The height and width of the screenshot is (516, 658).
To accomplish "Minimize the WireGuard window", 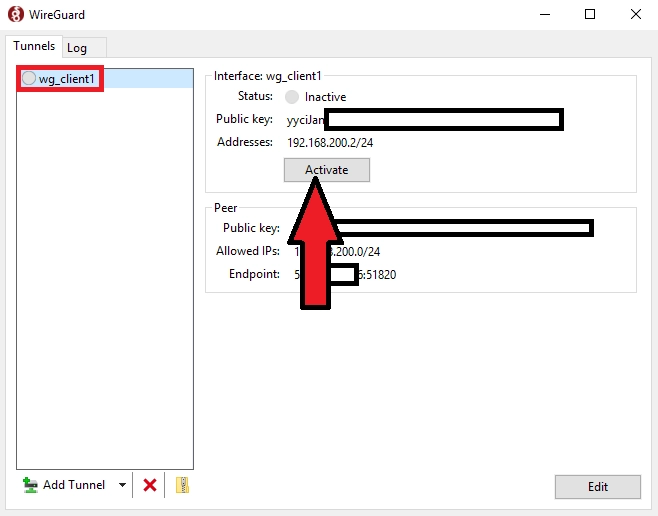I will 545,14.
